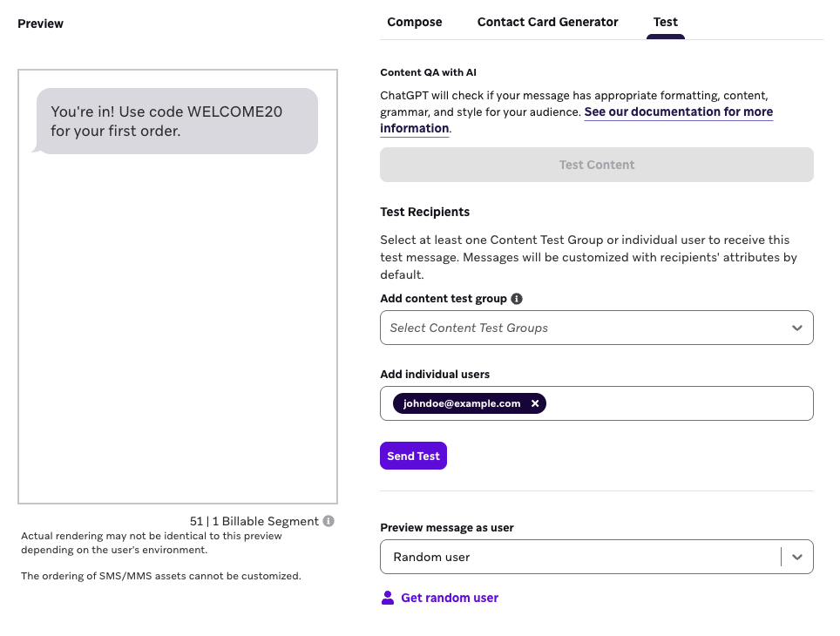This screenshot has height=636, width=840.
Task: Open the Contact Card Generator tab
Action: coord(547,22)
